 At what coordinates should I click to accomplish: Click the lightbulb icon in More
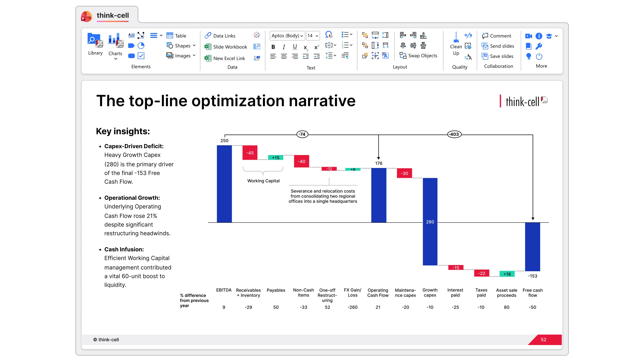[x=528, y=56]
